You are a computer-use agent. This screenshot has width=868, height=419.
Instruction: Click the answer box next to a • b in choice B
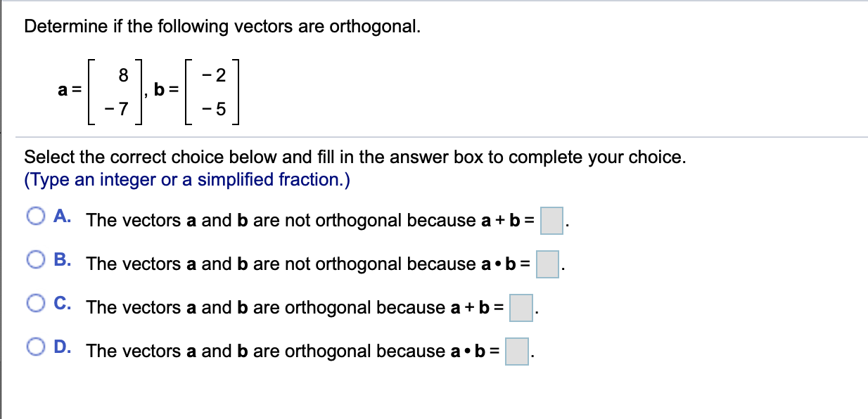(x=547, y=266)
